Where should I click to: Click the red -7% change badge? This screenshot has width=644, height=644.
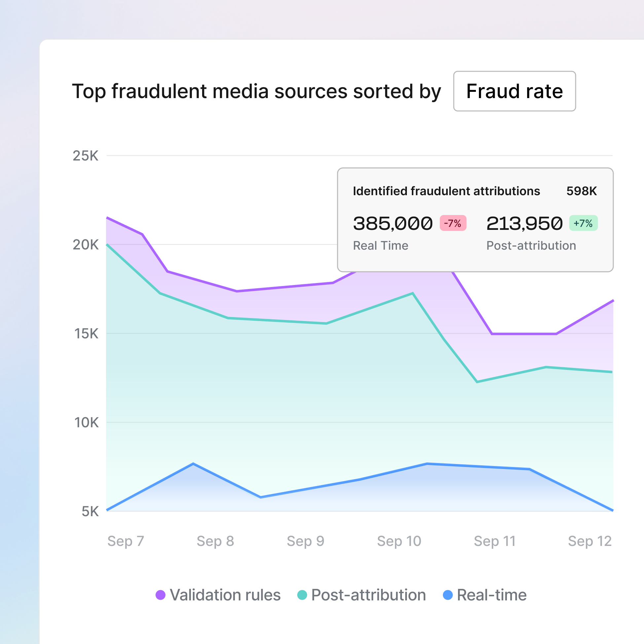pos(453,223)
